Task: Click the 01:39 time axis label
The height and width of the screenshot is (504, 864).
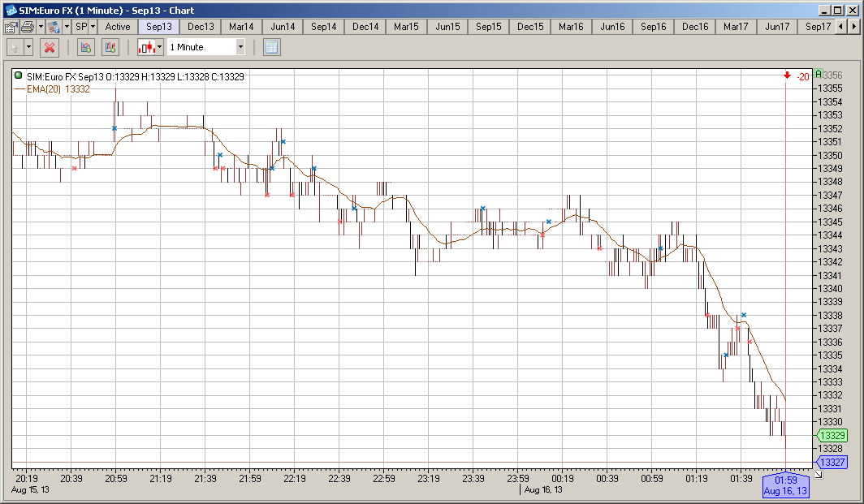Action: pos(741,478)
